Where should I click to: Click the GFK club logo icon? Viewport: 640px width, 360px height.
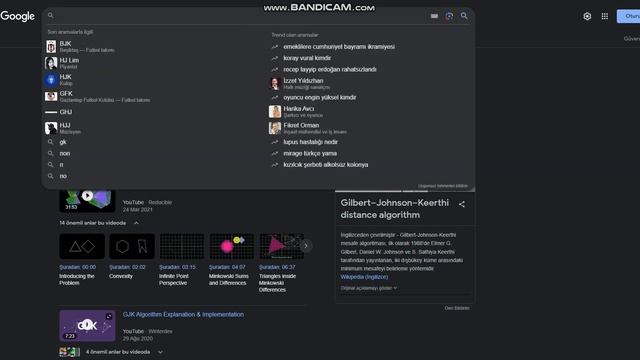click(51, 96)
